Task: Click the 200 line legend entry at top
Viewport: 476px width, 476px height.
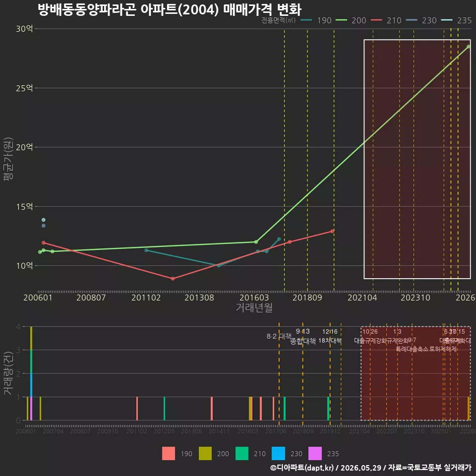Action: pyautogui.click(x=351, y=20)
